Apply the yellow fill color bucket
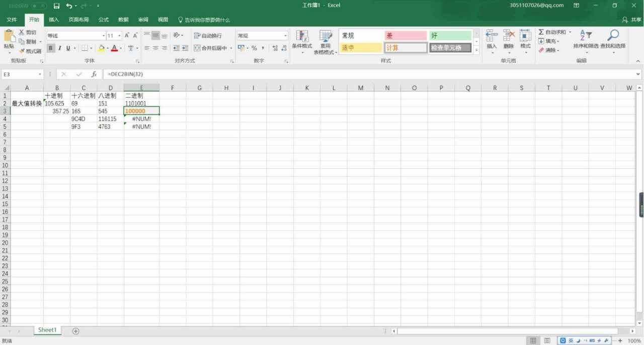This screenshot has height=345, width=644. pyautogui.click(x=101, y=48)
